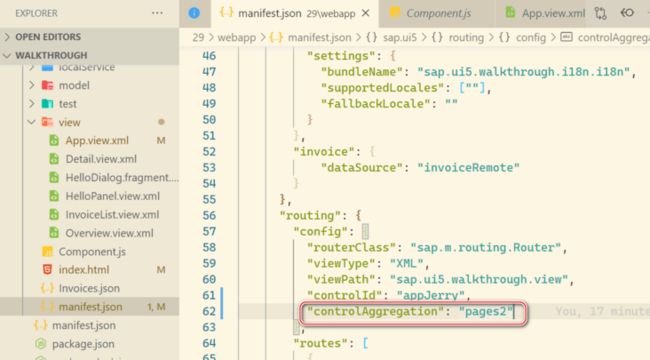
Task: Click the go back navigation icon in editor toolbar
Action: pos(627,13)
